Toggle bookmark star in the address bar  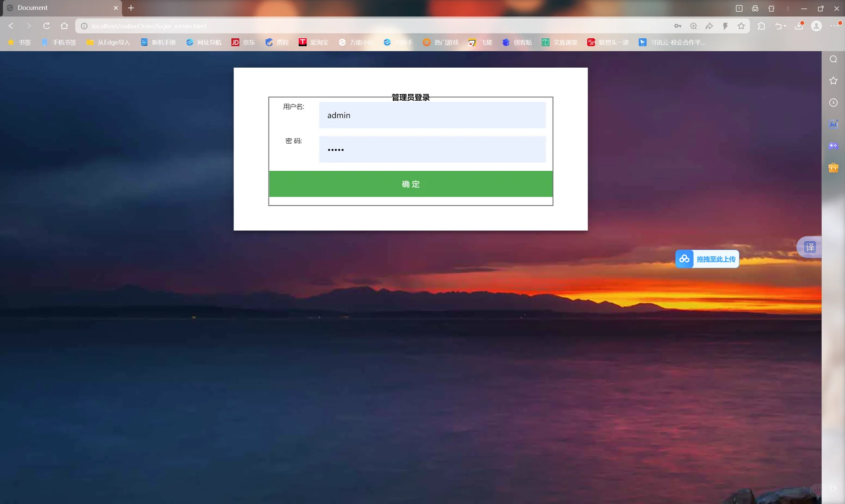pos(741,26)
